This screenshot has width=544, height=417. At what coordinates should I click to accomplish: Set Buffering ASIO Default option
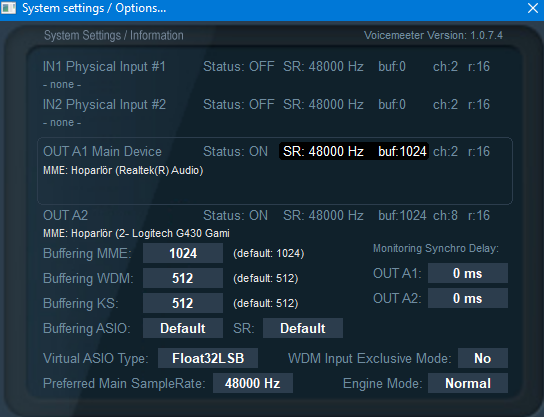pos(183,328)
